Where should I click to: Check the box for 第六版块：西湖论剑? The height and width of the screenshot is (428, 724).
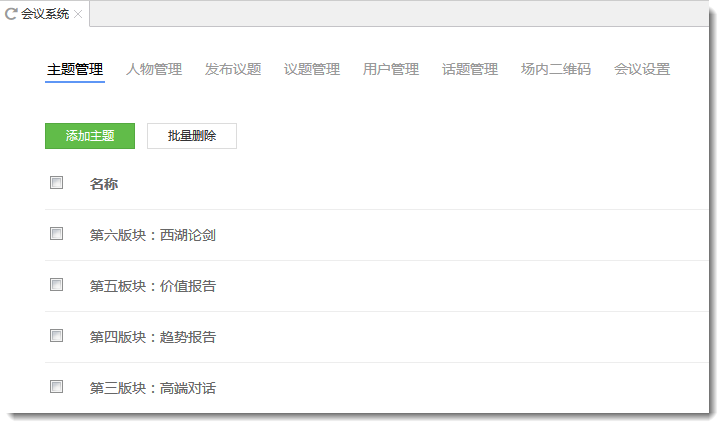57,234
